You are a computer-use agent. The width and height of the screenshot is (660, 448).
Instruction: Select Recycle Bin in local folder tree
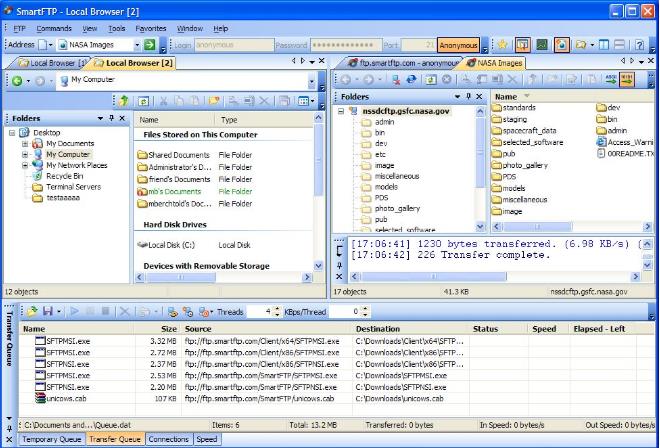pyautogui.click(x=64, y=176)
